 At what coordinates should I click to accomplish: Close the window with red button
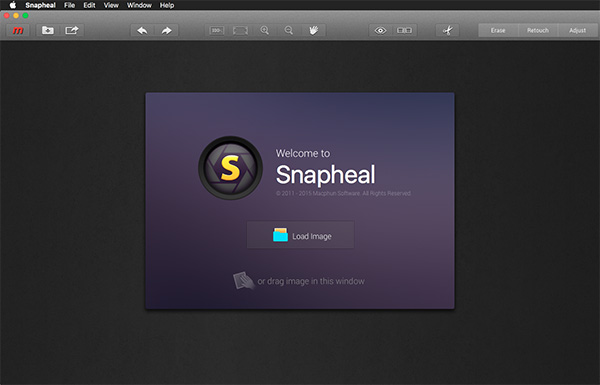pos(6,16)
